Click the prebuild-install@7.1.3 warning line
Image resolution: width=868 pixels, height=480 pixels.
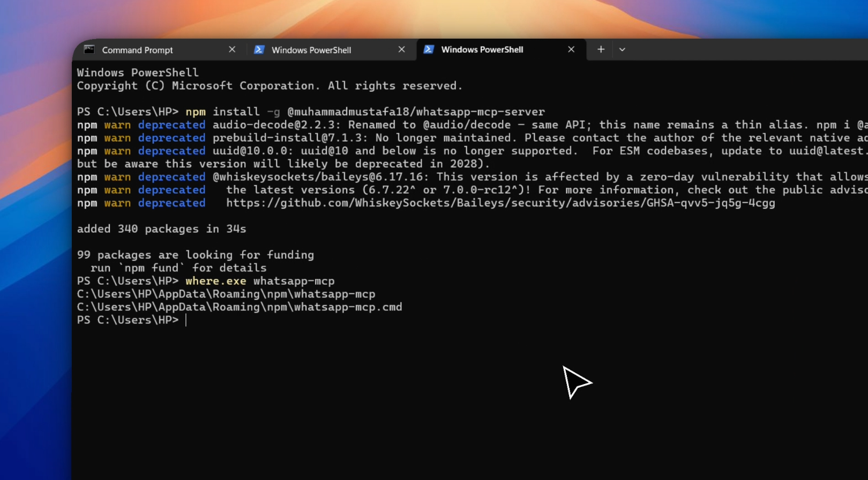(472, 138)
